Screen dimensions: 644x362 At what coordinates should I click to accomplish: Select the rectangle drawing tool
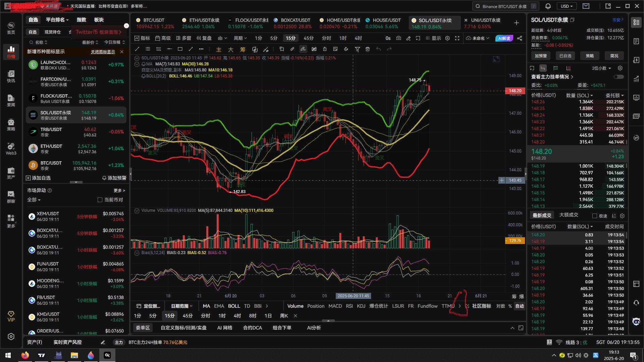click(180, 49)
